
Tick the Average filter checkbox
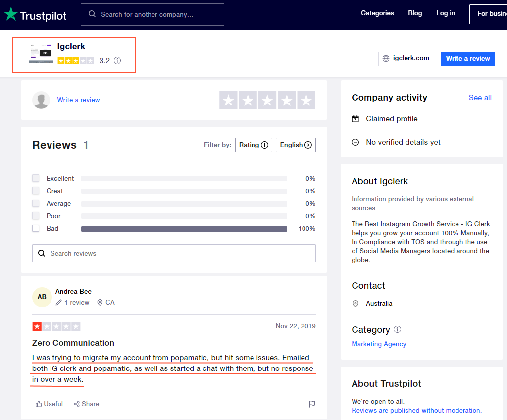[x=36, y=203]
